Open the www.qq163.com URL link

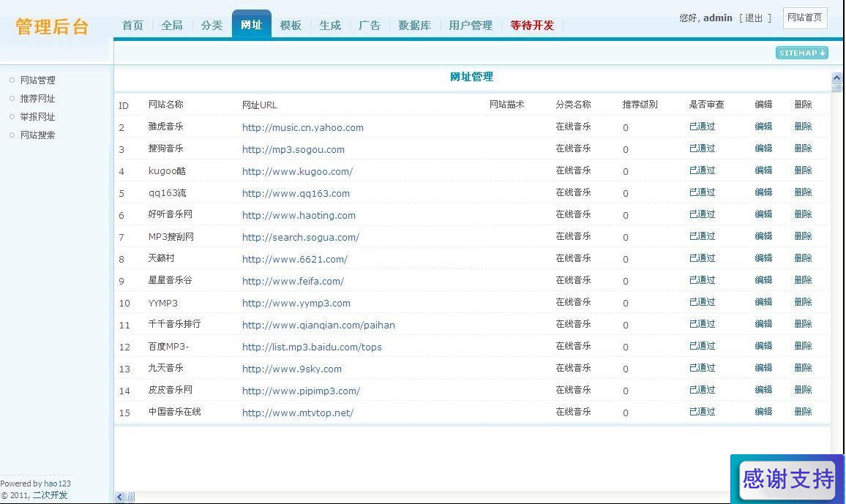pos(296,194)
